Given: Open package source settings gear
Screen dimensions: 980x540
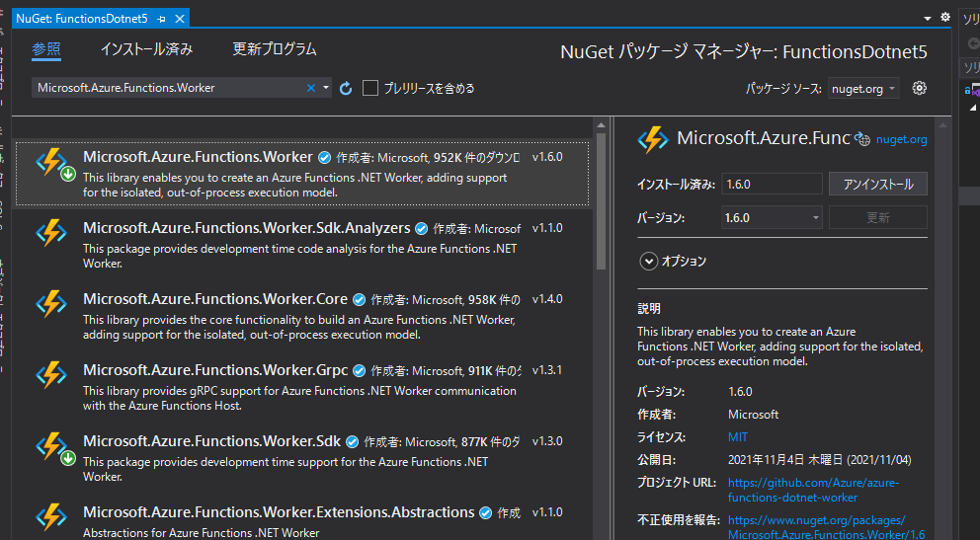Looking at the screenshot, I should tap(919, 88).
